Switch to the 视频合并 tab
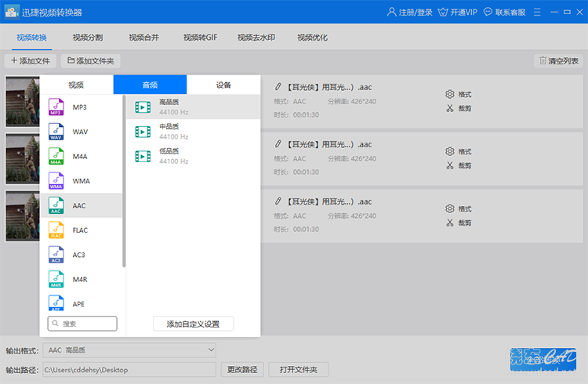The height and width of the screenshot is (384, 588). click(x=143, y=38)
